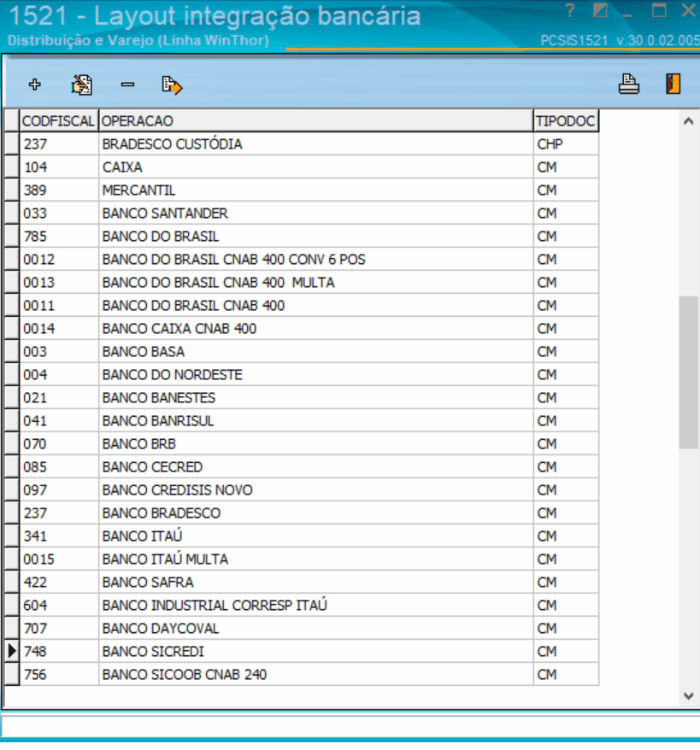Select the BANCO BANRISUL row

coord(302,420)
